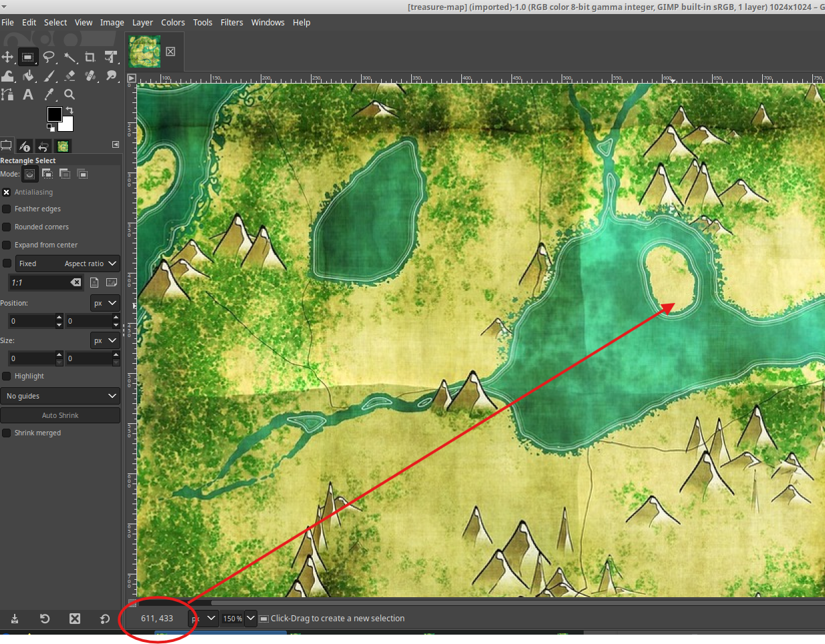Screen dimensions: 825x644
Task: Disable Antialiasing in Rectangle Select options
Action: click(6, 192)
